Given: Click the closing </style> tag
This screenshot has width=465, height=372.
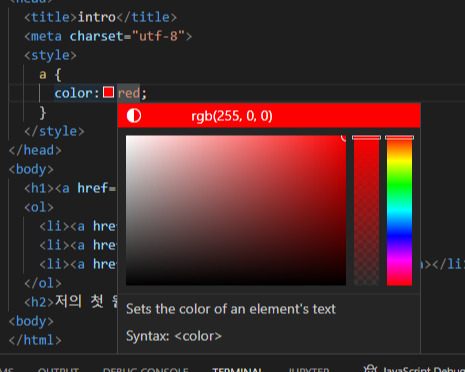Looking at the screenshot, I should pos(54,131).
